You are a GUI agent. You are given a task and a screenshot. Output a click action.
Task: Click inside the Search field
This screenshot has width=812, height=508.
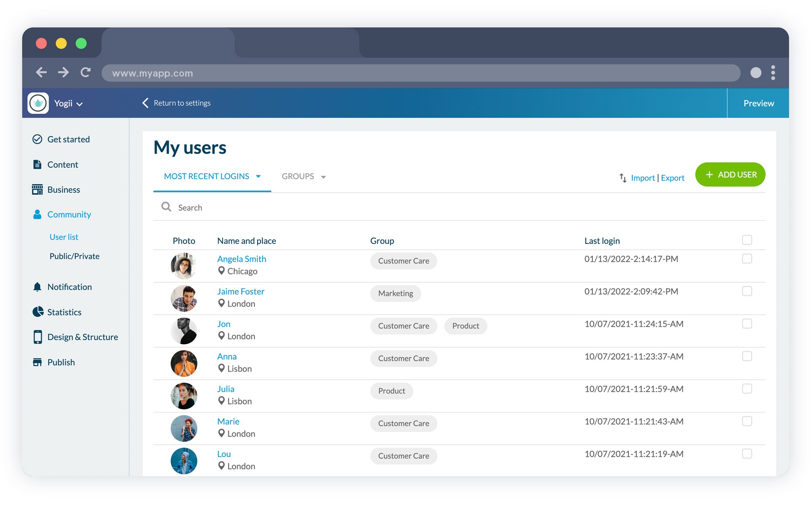tap(242, 207)
